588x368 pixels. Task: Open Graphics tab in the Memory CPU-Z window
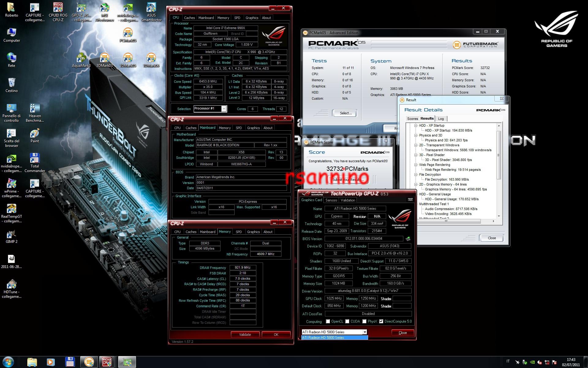click(x=253, y=232)
